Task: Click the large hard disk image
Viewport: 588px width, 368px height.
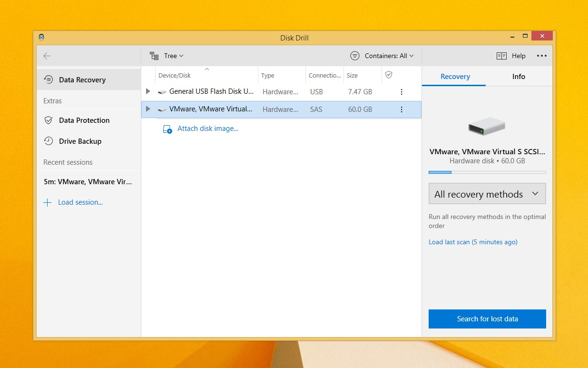Action: click(487, 127)
